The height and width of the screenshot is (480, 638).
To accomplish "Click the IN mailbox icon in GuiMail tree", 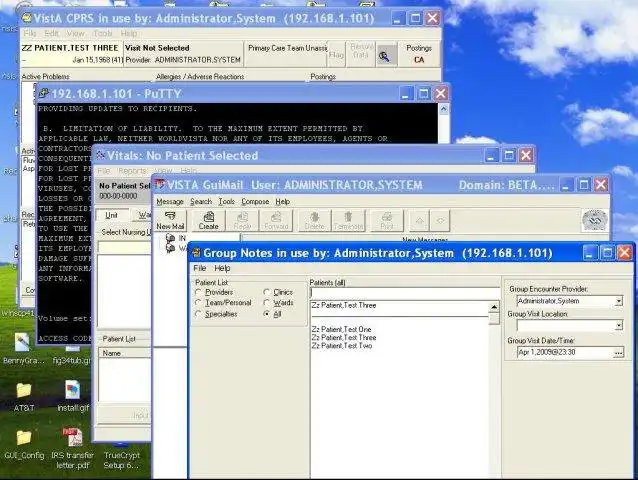I will [170, 238].
